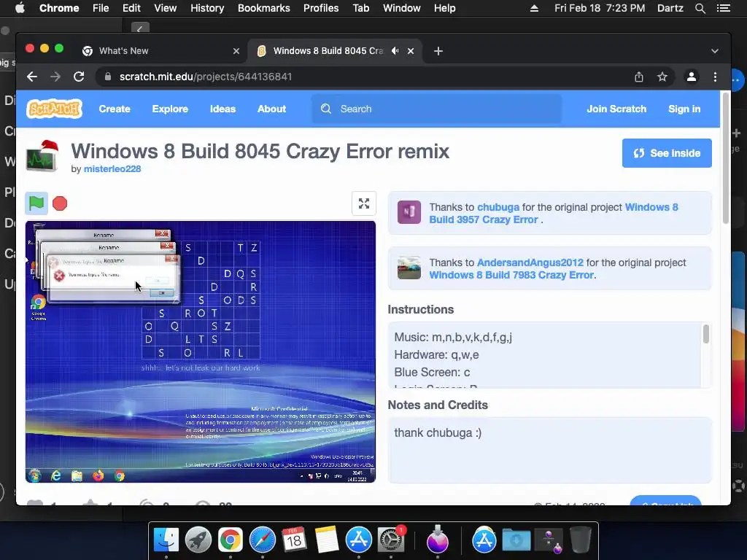Image resolution: width=747 pixels, height=560 pixels.
Task: Click the page's vertical scrollbar
Action: (x=726, y=157)
